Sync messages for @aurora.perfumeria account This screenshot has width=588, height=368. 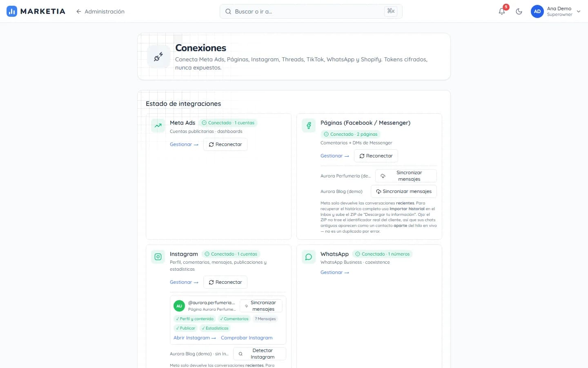pos(261,306)
